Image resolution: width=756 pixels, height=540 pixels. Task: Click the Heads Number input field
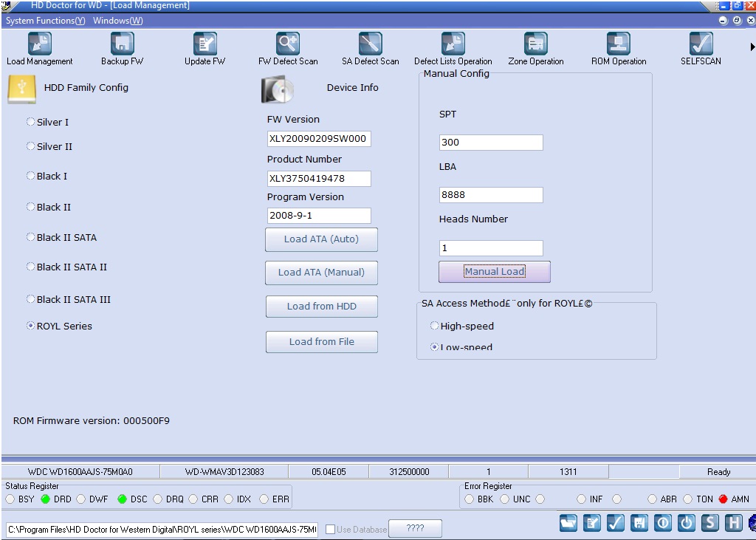(491, 248)
